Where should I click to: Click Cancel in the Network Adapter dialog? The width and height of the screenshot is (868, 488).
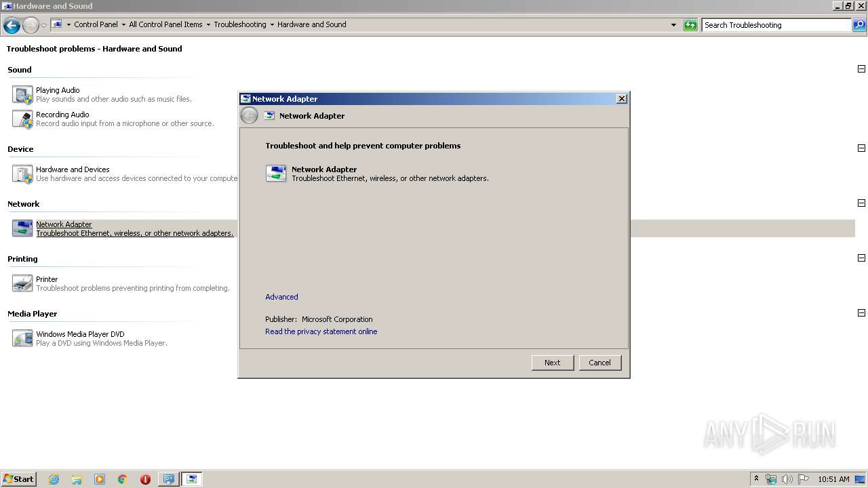[x=599, y=363]
